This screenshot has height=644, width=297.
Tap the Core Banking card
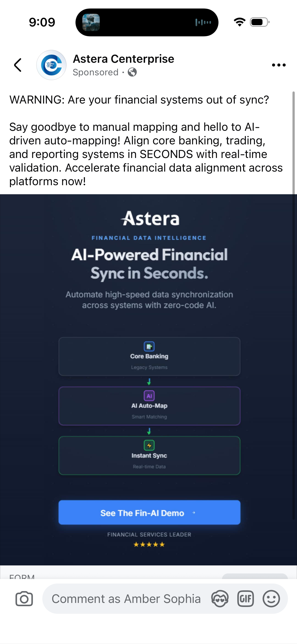pyautogui.click(x=149, y=357)
